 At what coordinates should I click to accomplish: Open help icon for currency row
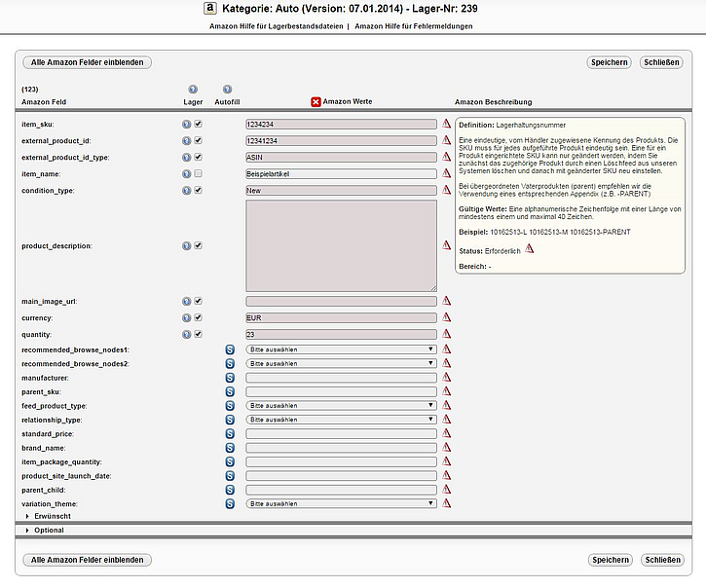[186, 318]
